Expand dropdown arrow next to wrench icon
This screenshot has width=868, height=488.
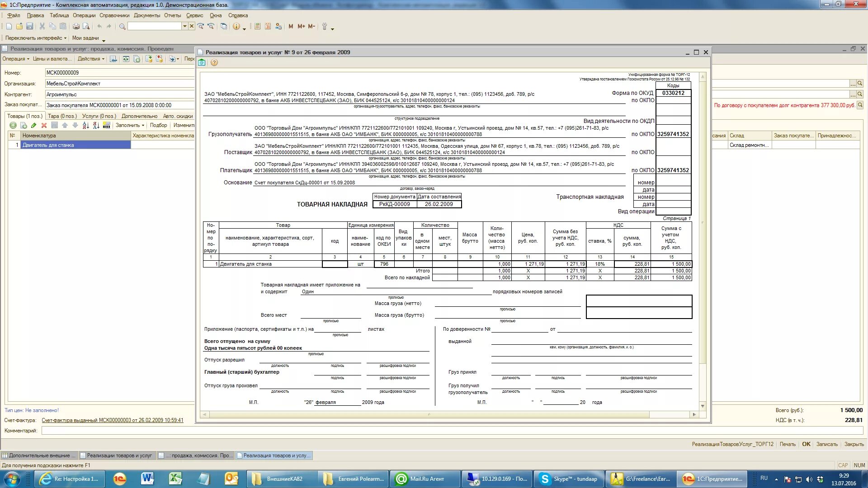point(333,28)
